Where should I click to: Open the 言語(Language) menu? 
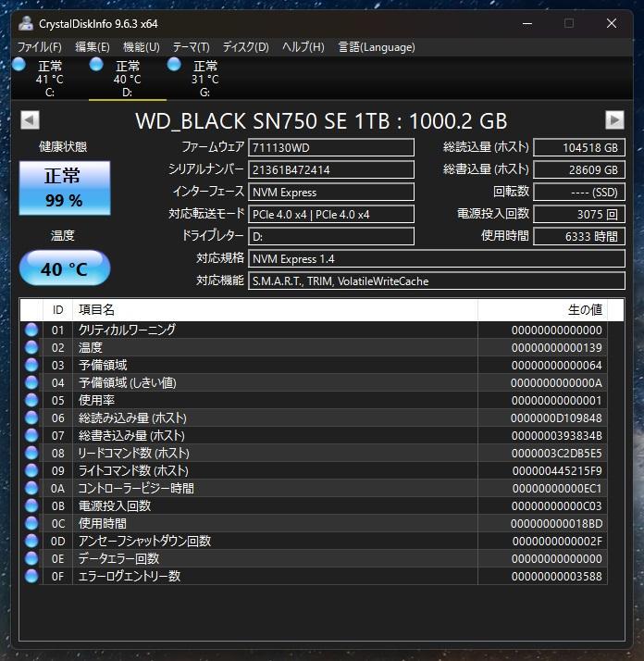coord(377,47)
